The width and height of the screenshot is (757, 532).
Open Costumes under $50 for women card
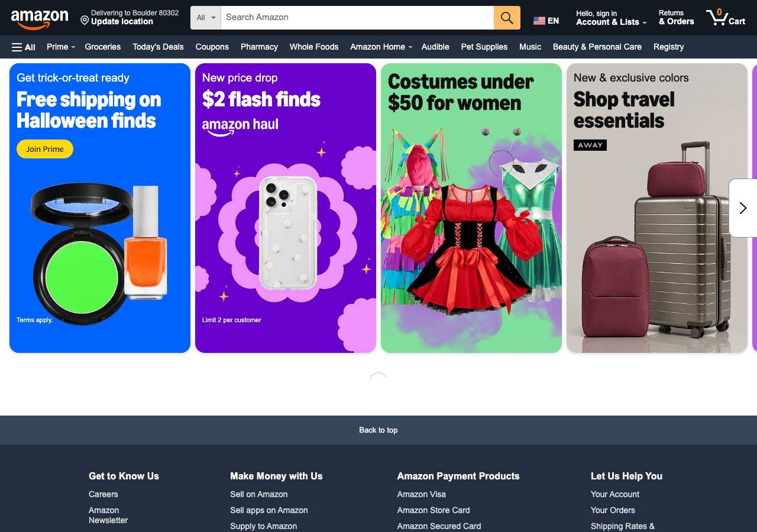click(x=471, y=208)
